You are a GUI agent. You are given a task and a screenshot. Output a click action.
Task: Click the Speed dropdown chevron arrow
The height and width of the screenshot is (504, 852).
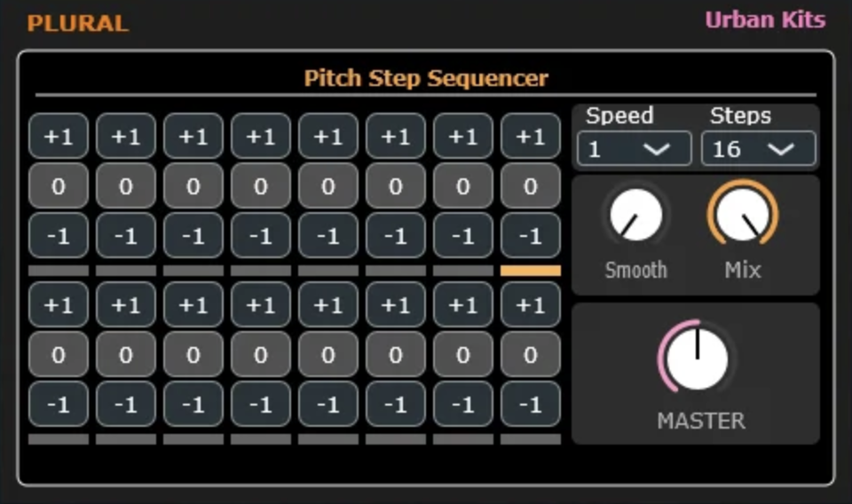tap(657, 149)
